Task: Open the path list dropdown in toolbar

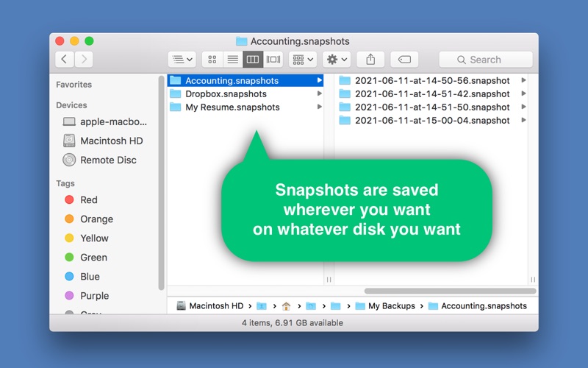Action: pos(182,60)
